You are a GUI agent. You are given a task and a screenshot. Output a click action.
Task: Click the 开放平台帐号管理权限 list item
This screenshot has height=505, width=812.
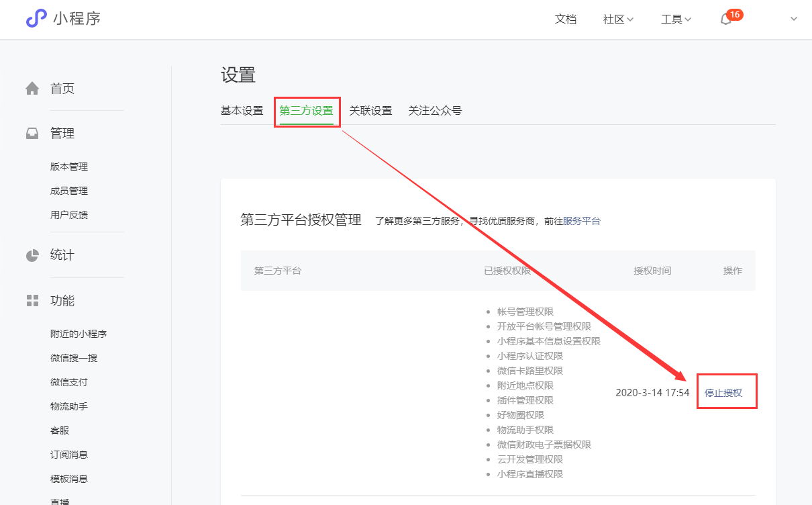544,326
